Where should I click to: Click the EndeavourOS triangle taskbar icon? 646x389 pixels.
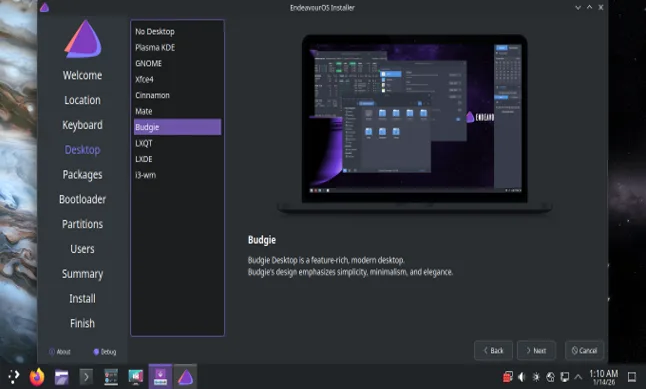[185, 377]
